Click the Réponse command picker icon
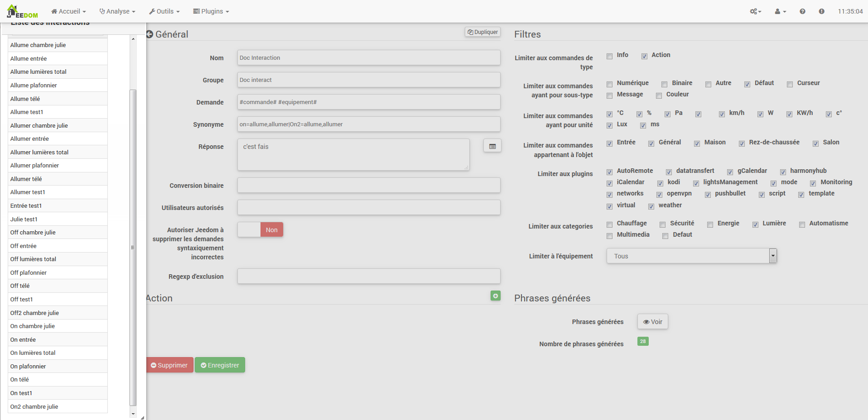Viewport: 868px width, 420px height. [492, 146]
